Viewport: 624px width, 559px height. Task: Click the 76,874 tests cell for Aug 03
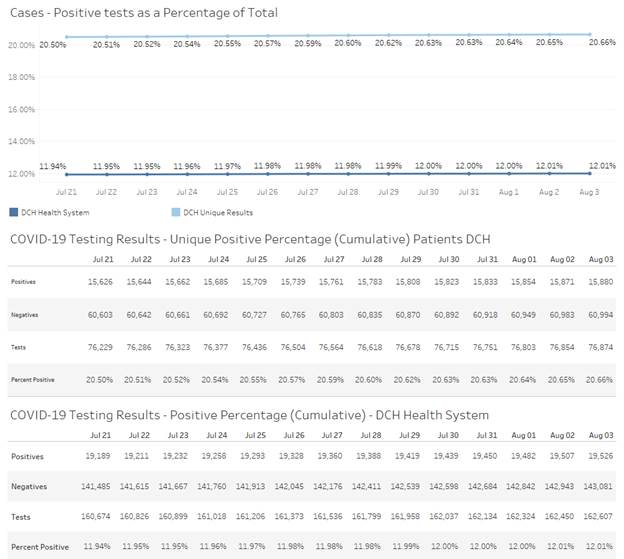coord(600,346)
